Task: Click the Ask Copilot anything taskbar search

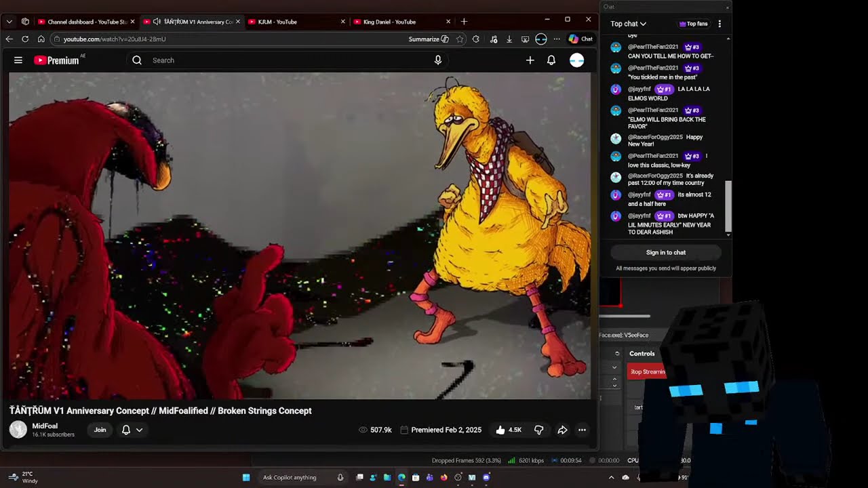Action: 302,477
